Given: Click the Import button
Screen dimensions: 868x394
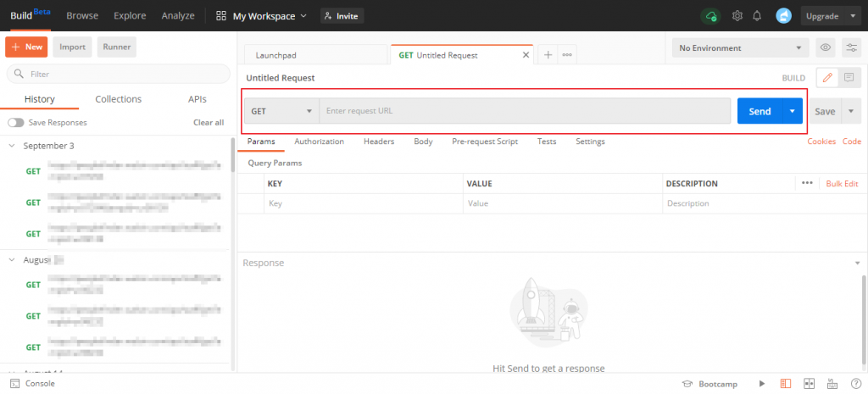Looking at the screenshot, I should [x=73, y=47].
